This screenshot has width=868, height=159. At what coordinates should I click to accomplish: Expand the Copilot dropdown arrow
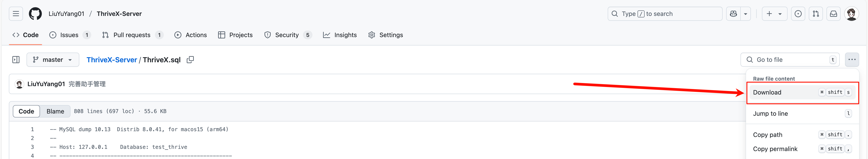(746, 14)
